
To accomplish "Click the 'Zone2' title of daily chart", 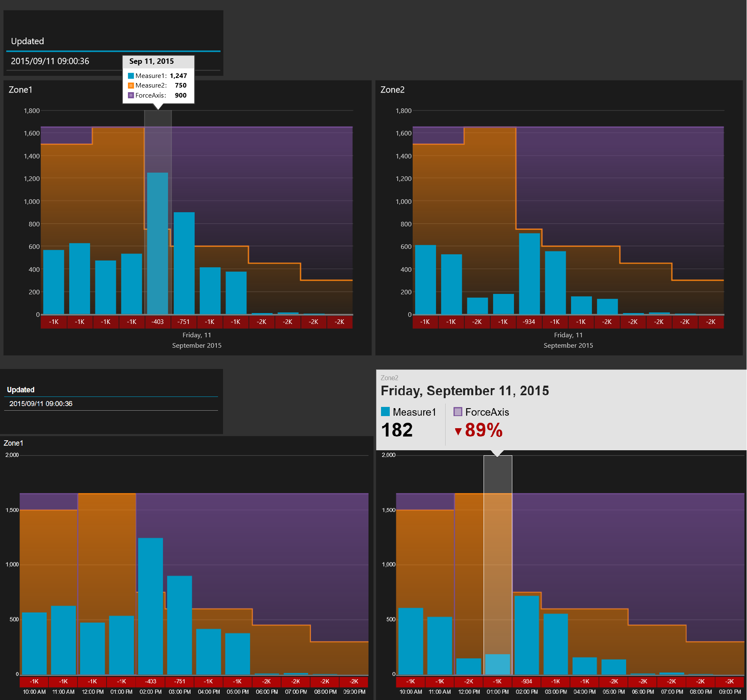I will click(x=392, y=90).
